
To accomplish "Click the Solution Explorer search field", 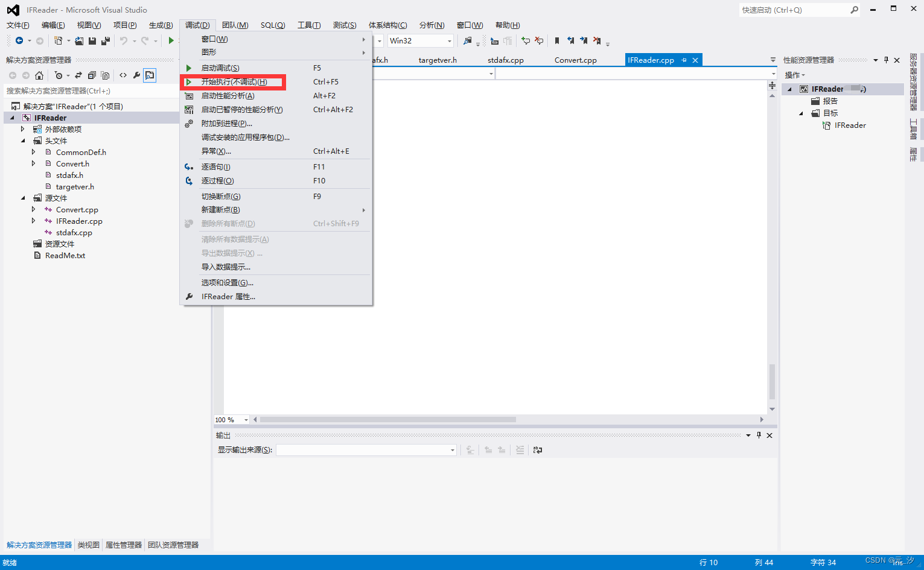I will coord(91,91).
